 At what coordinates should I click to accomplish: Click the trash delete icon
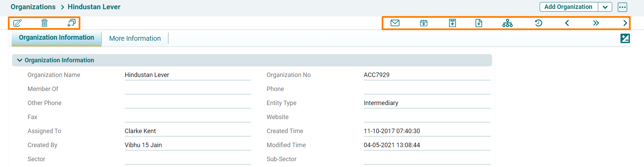tap(44, 23)
